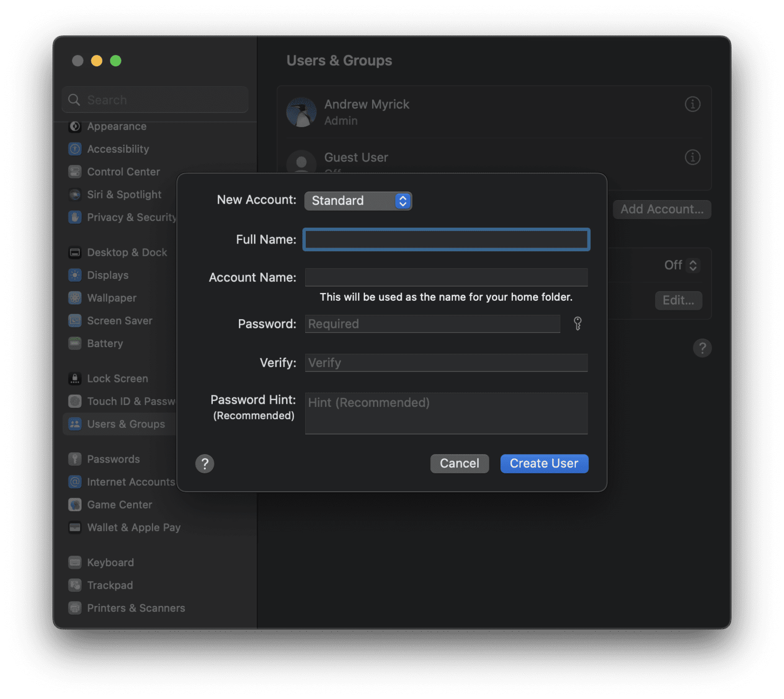
Task: Open the New Account type dropdown
Action: point(358,201)
